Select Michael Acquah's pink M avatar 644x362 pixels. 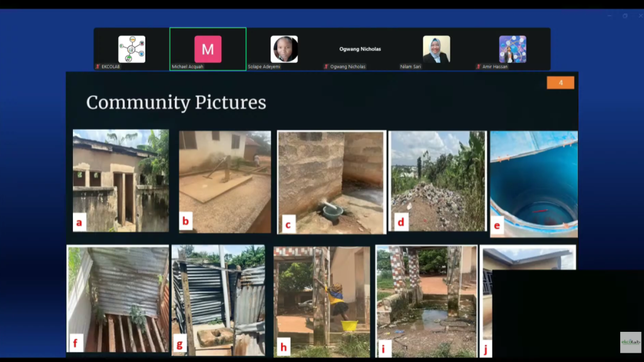[x=208, y=49]
